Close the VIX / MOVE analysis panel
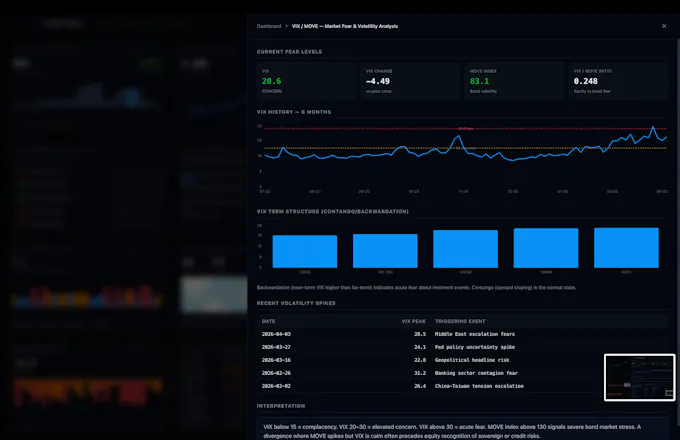Viewport: 680px width, 440px height. [x=664, y=26]
